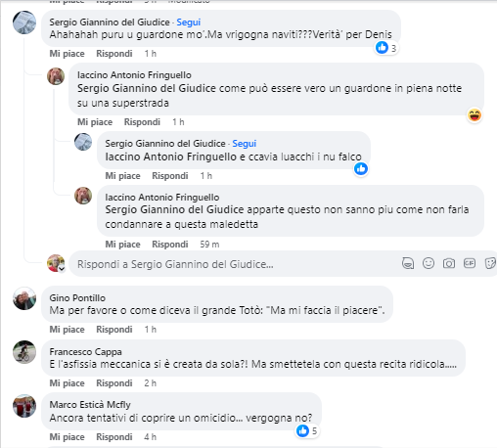View the 3 likes on Sergio's comment

(x=385, y=48)
